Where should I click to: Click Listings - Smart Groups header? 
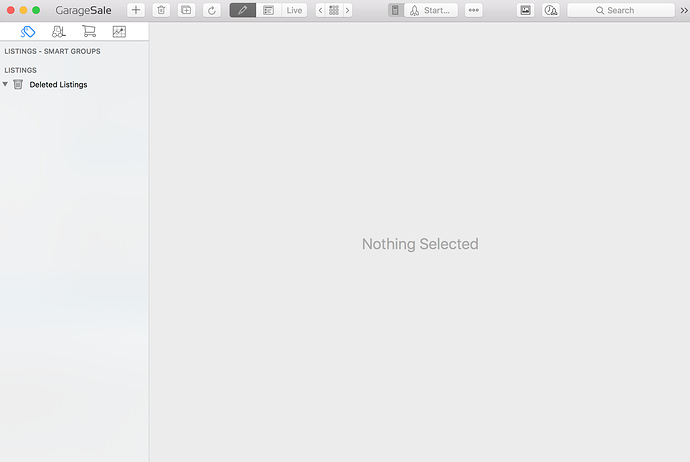pyautogui.click(x=52, y=51)
